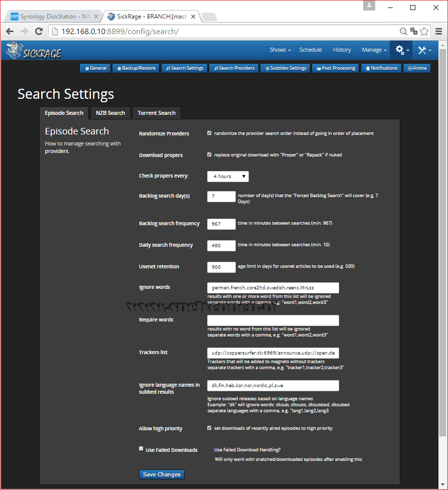This screenshot has height=490, width=448.
Task: Click the Daily search frequency field
Action: pos(221,246)
